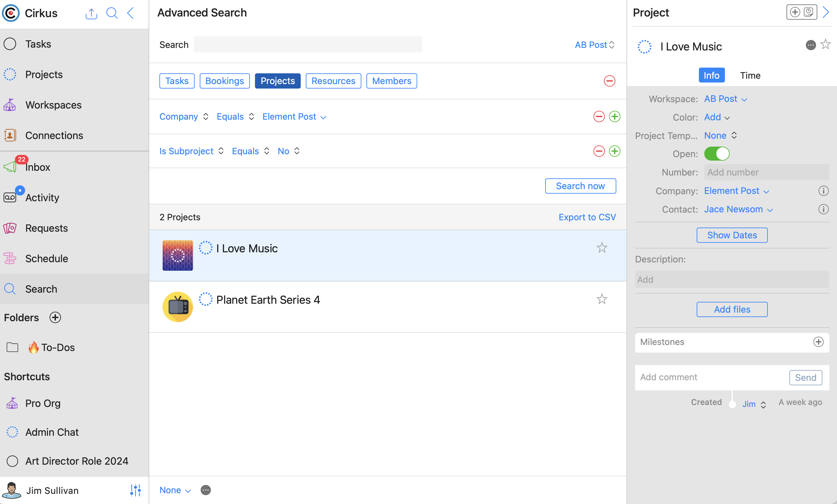This screenshot has height=504, width=837.
Task: Toggle the project Open switch
Action: point(717,154)
